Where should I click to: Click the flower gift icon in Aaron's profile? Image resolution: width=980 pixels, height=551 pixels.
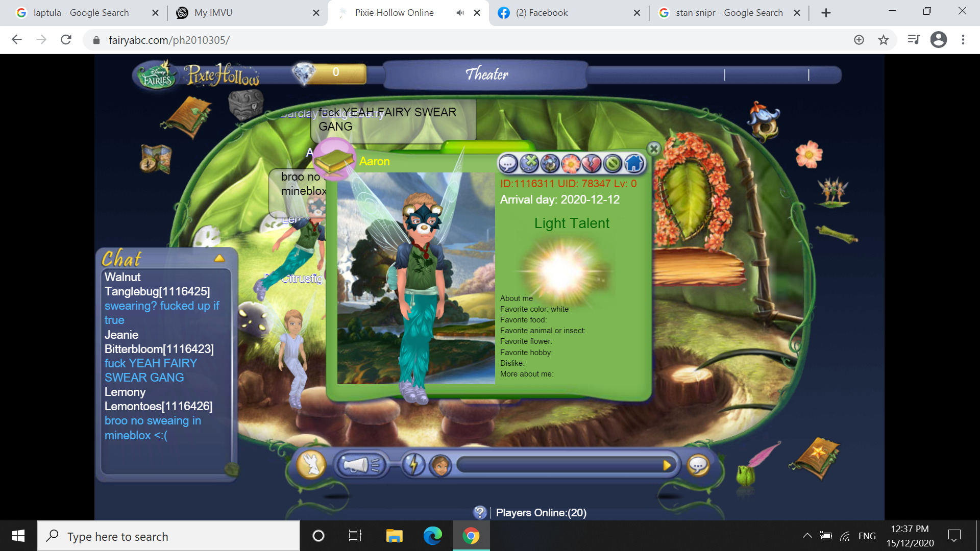click(571, 163)
